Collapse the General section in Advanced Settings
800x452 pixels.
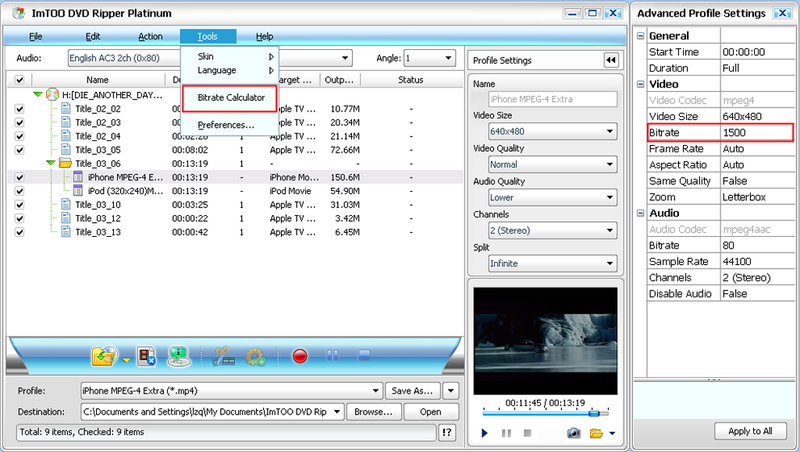coord(640,36)
